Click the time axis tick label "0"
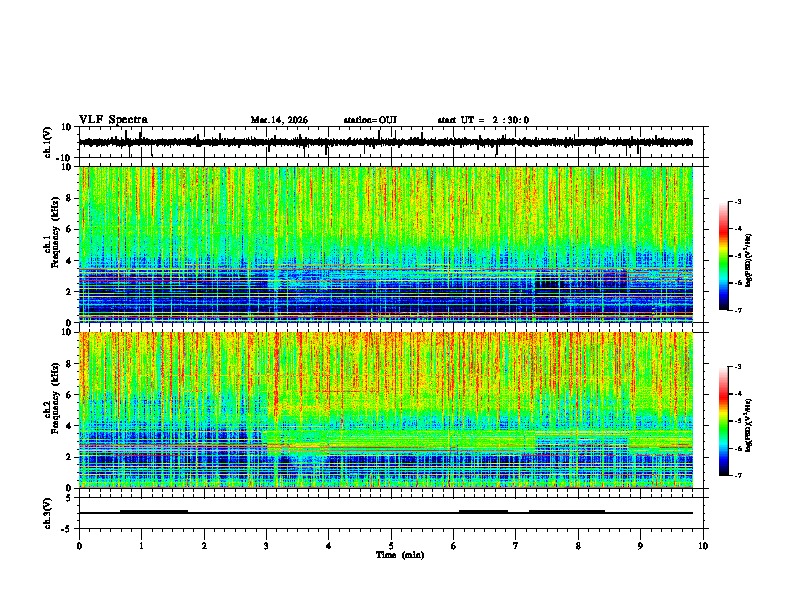792x612 pixels. (79, 546)
